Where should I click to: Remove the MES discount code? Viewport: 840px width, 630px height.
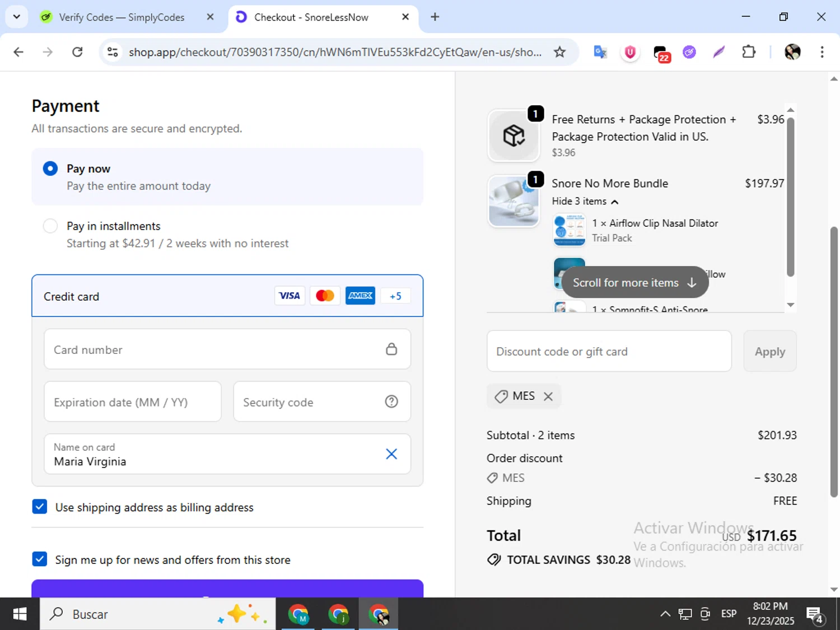click(548, 396)
